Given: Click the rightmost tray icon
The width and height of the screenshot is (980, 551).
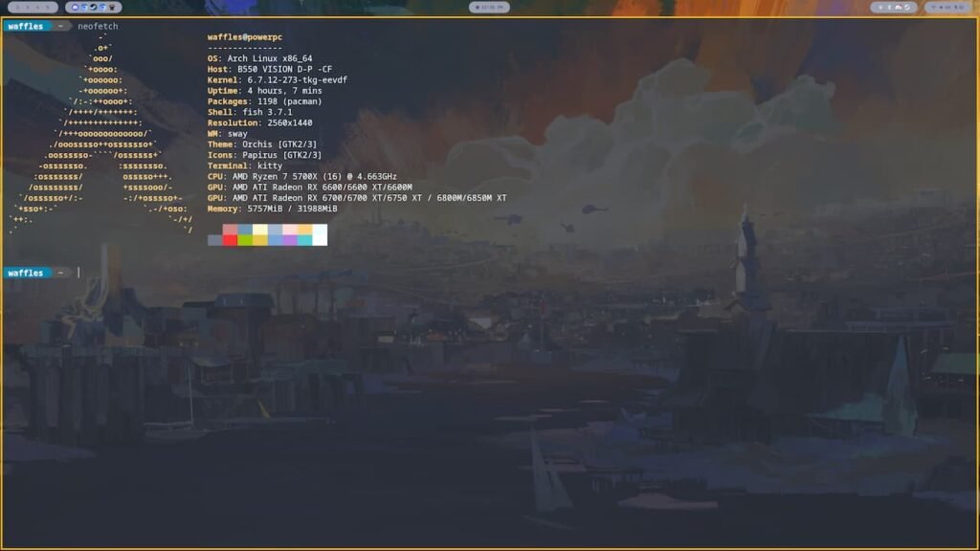Looking at the screenshot, I should [x=963, y=8].
